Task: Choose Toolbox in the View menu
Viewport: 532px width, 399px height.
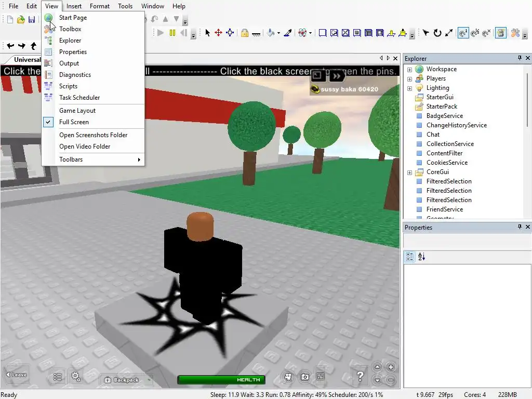Action: (94, 29)
